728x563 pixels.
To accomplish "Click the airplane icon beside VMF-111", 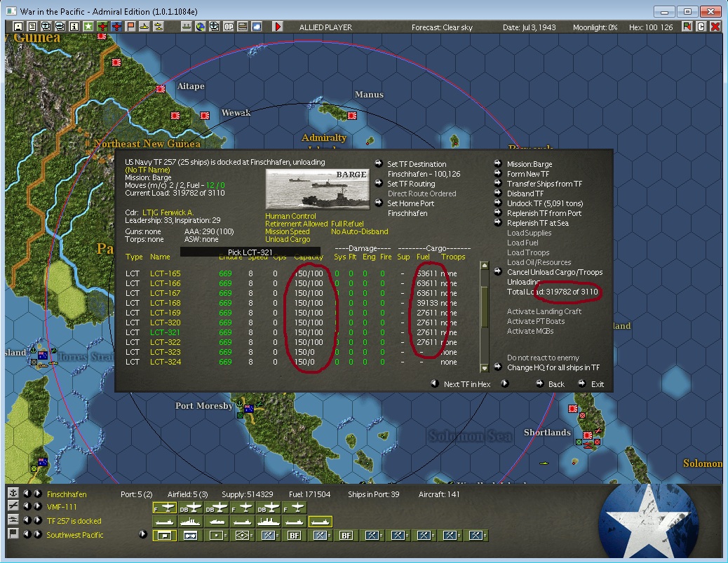I will [x=13, y=506].
